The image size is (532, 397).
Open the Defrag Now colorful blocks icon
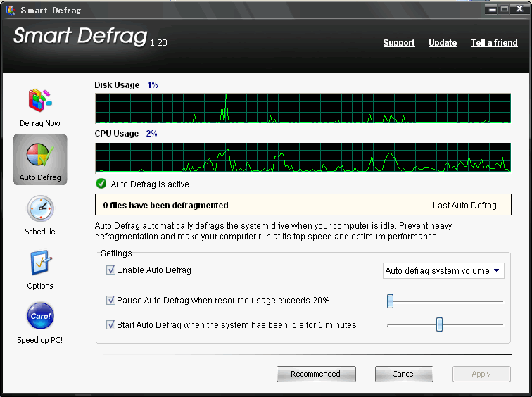(40, 100)
